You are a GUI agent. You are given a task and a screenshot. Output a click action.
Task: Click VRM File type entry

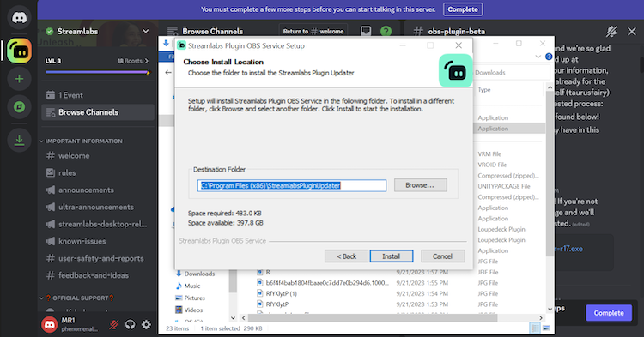pos(489,154)
